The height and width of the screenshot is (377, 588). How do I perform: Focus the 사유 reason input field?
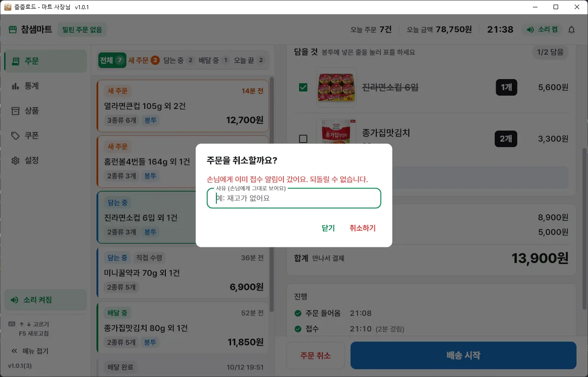click(x=294, y=198)
